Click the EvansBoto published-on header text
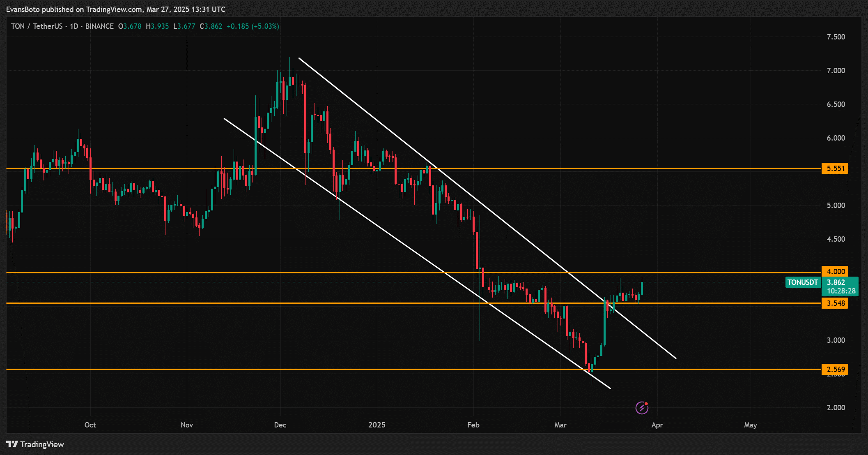Viewport: 868px width, 455px height. [x=115, y=9]
